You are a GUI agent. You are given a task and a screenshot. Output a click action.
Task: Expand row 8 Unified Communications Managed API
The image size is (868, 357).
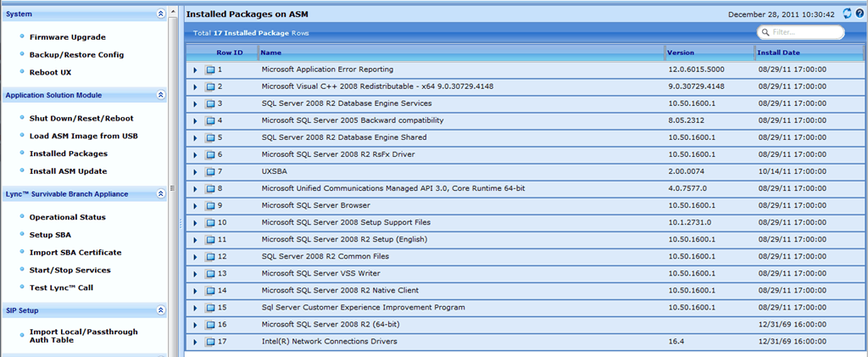coord(195,189)
